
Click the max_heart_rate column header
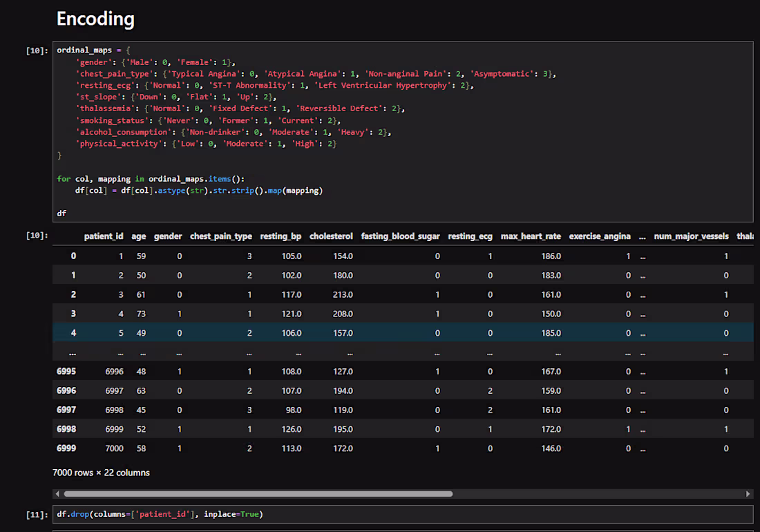(x=531, y=236)
